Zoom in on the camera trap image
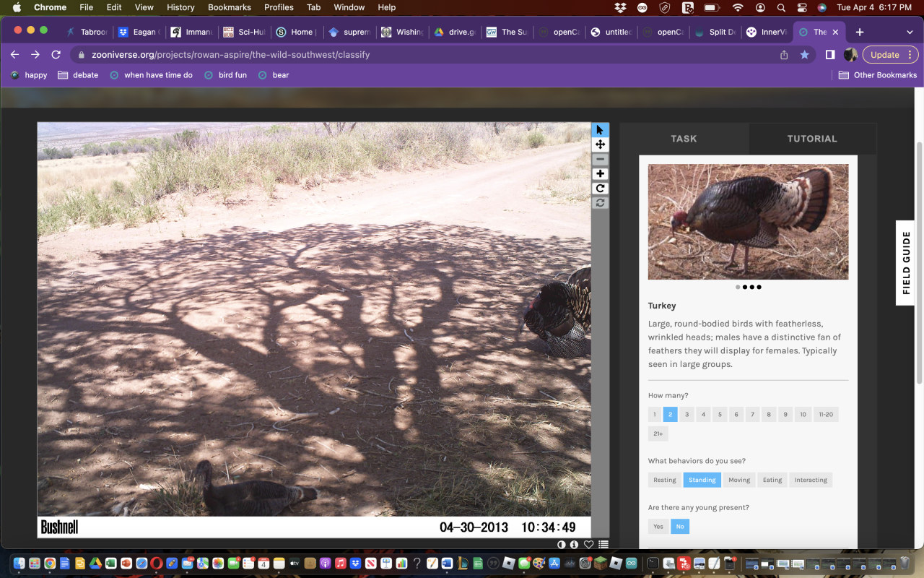This screenshot has width=924, height=578. coord(600,174)
